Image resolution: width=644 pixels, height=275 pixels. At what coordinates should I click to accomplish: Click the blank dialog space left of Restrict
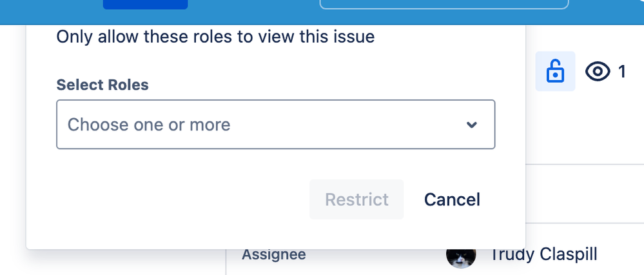point(181,199)
